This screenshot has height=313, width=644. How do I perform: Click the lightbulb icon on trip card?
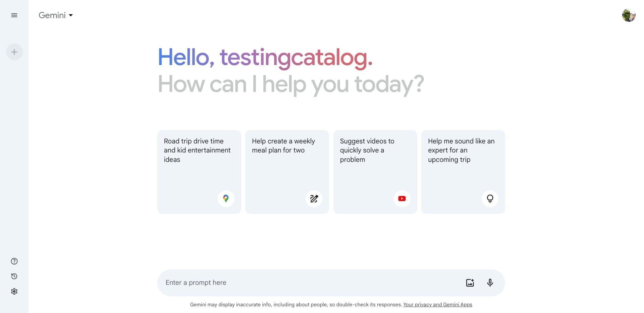pyautogui.click(x=490, y=199)
